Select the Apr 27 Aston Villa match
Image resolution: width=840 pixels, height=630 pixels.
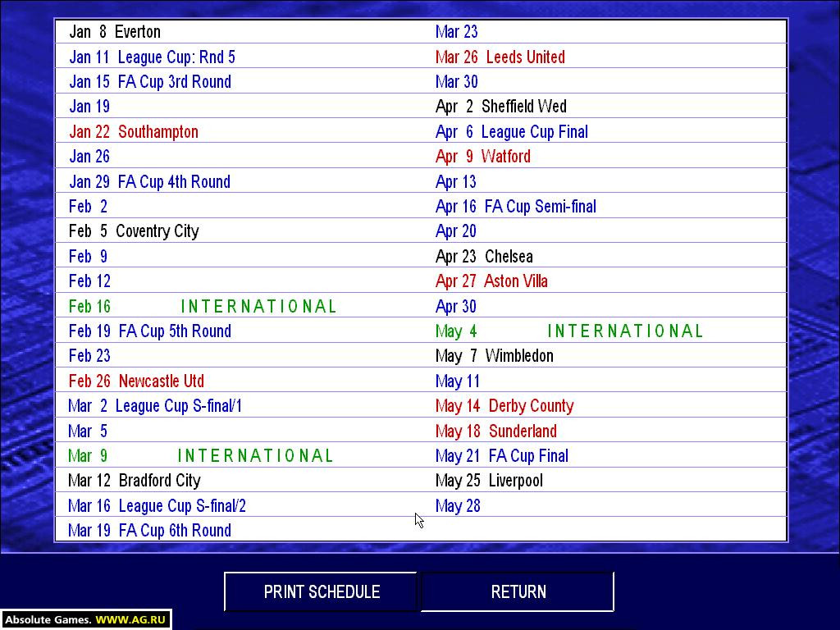(x=491, y=281)
